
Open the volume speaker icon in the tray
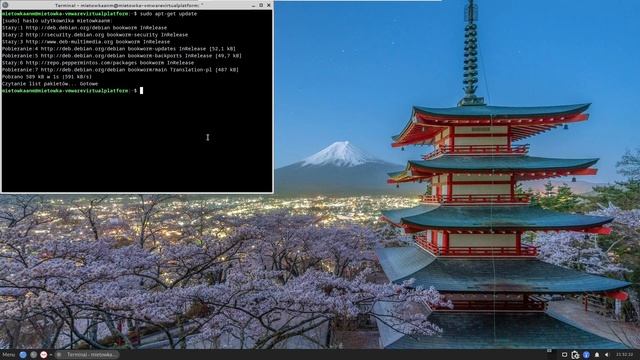point(607,355)
